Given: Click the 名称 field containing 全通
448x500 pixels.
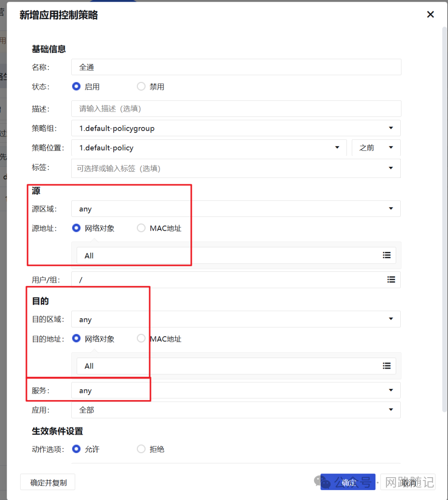Looking at the screenshot, I should click(236, 67).
